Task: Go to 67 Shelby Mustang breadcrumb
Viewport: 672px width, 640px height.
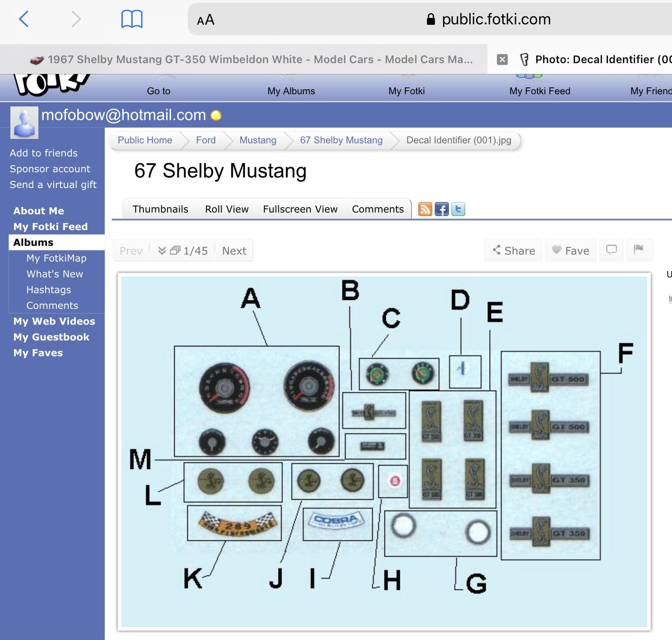Action: [341, 140]
